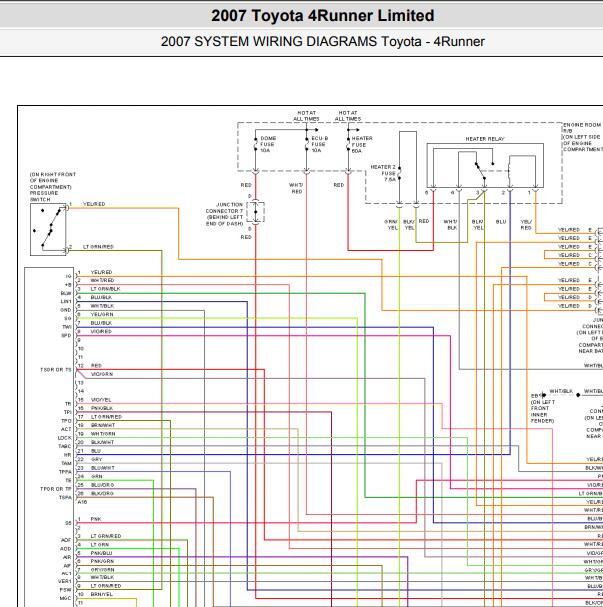The width and height of the screenshot is (603, 607).
Task: Click the 'HEATER RELAY' label
Action: (485, 139)
